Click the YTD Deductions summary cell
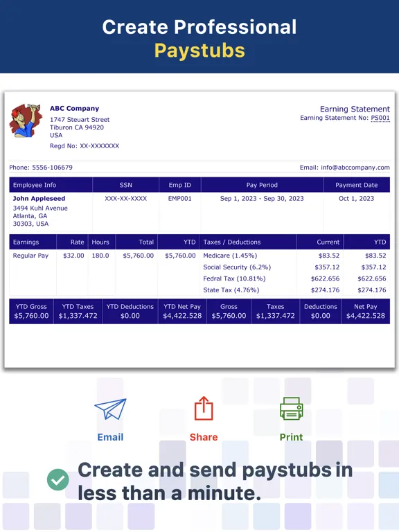This screenshot has width=399, height=532. 130,311
